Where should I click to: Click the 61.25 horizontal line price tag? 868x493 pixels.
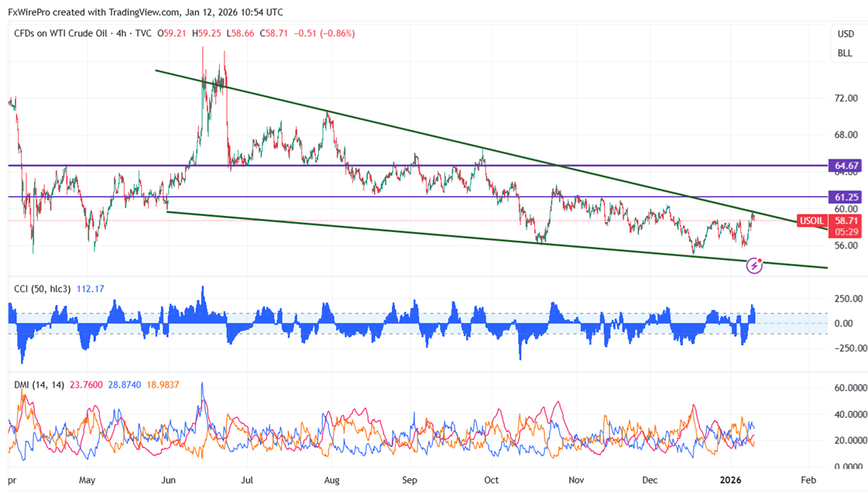(x=846, y=197)
